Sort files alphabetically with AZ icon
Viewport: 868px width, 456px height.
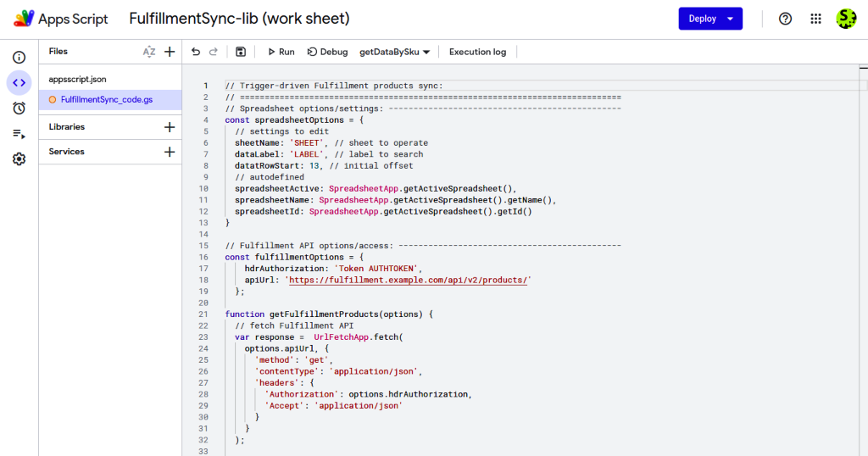149,52
